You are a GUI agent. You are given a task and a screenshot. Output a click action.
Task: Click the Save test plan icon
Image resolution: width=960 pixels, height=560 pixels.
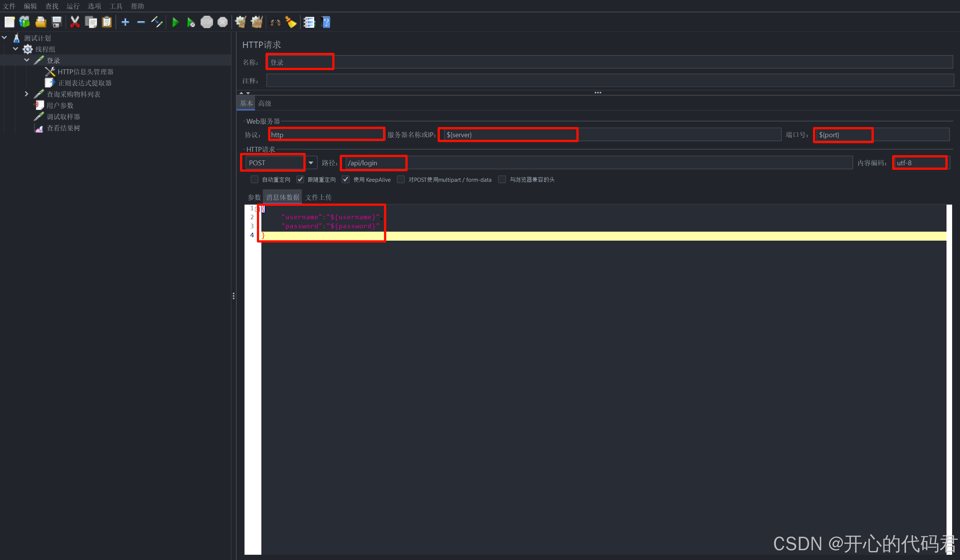tap(57, 22)
